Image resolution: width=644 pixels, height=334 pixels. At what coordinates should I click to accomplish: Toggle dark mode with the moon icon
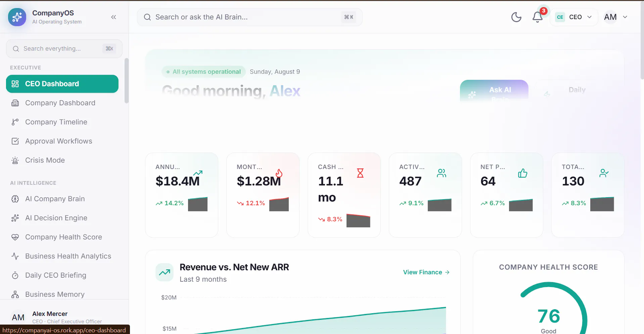(516, 17)
